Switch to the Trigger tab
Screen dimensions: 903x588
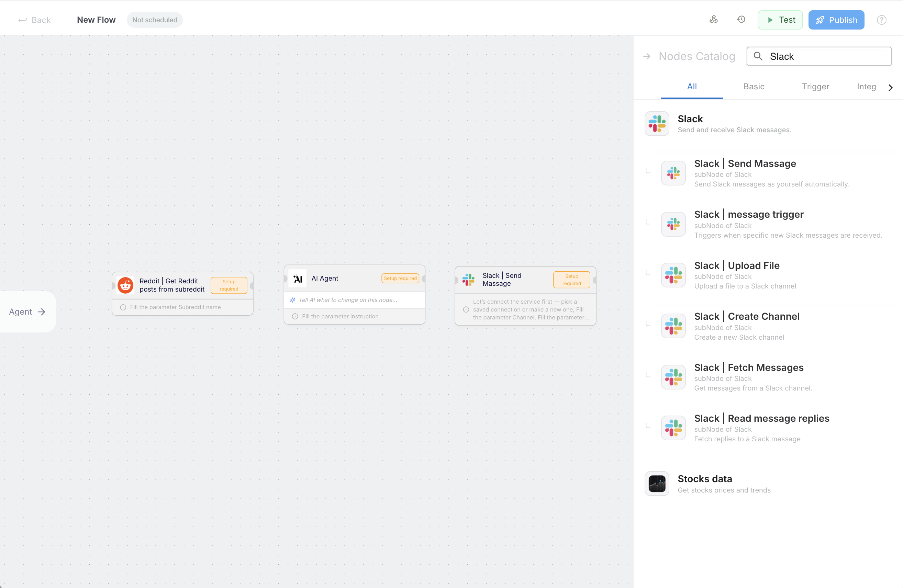815,87
